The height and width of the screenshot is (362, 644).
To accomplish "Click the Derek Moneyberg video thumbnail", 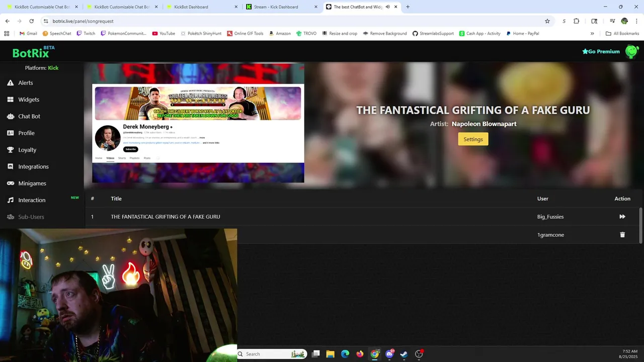I will point(198,123).
